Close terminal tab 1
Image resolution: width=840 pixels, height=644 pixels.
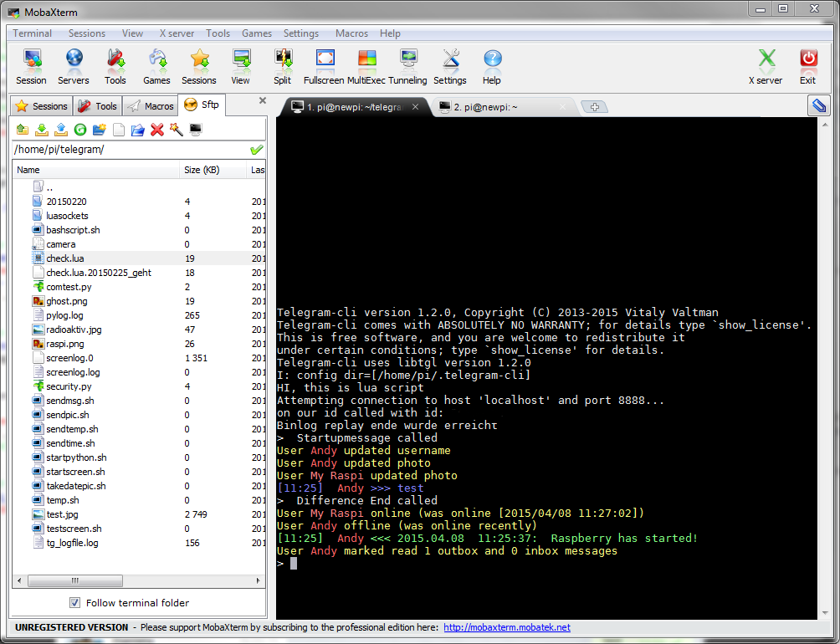pyautogui.click(x=415, y=107)
